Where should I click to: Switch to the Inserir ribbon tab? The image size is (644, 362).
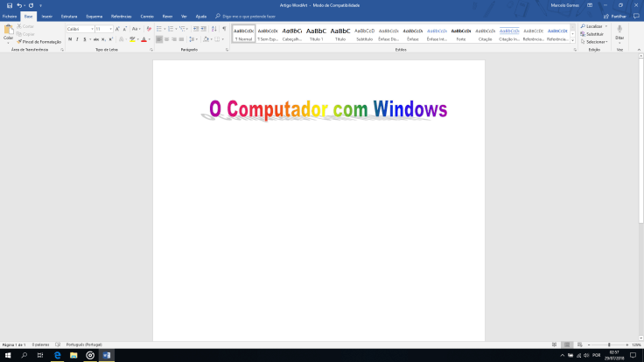tap(46, 16)
